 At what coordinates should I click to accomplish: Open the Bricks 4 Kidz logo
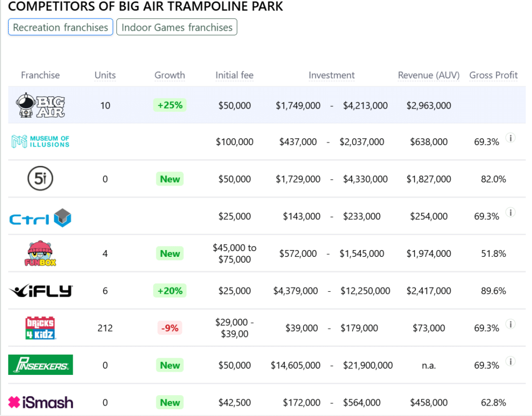(41, 328)
